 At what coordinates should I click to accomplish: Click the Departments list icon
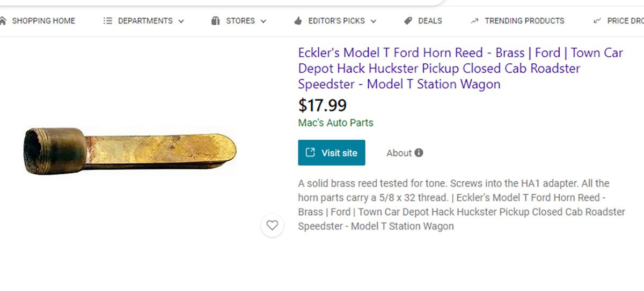pos(108,21)
